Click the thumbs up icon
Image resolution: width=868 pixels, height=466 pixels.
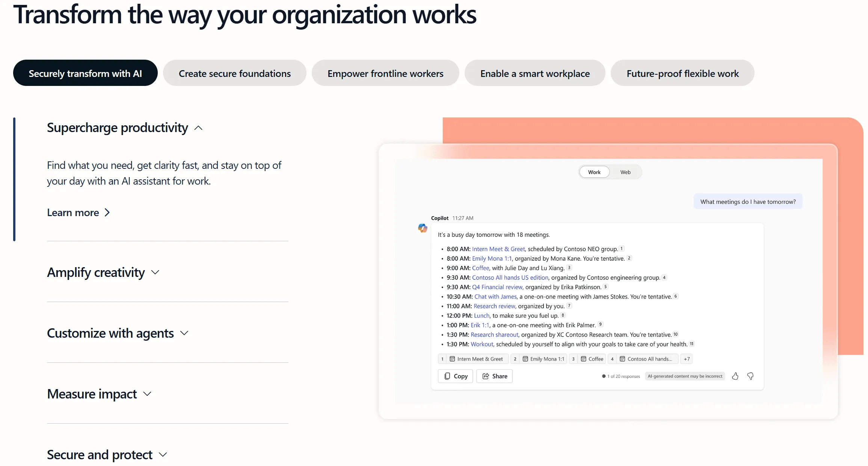point(735,376)
